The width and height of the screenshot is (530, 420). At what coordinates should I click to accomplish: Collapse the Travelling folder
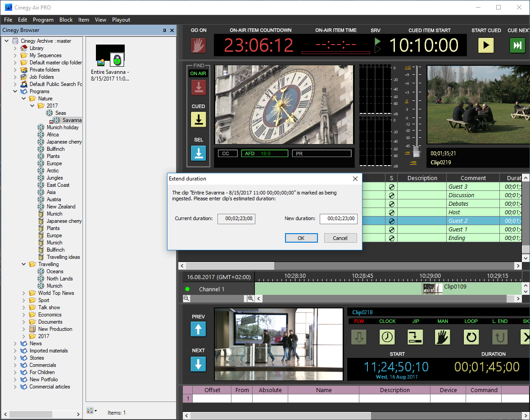click(x=24, y=264)
